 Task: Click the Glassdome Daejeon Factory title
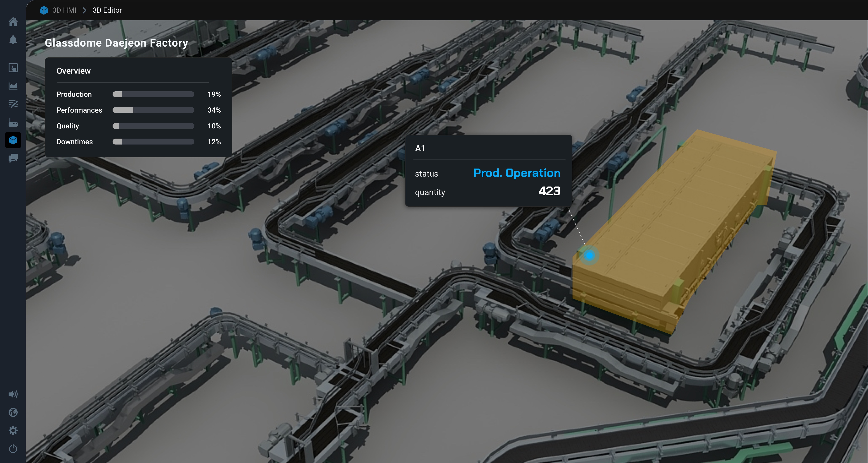(117, 43)
